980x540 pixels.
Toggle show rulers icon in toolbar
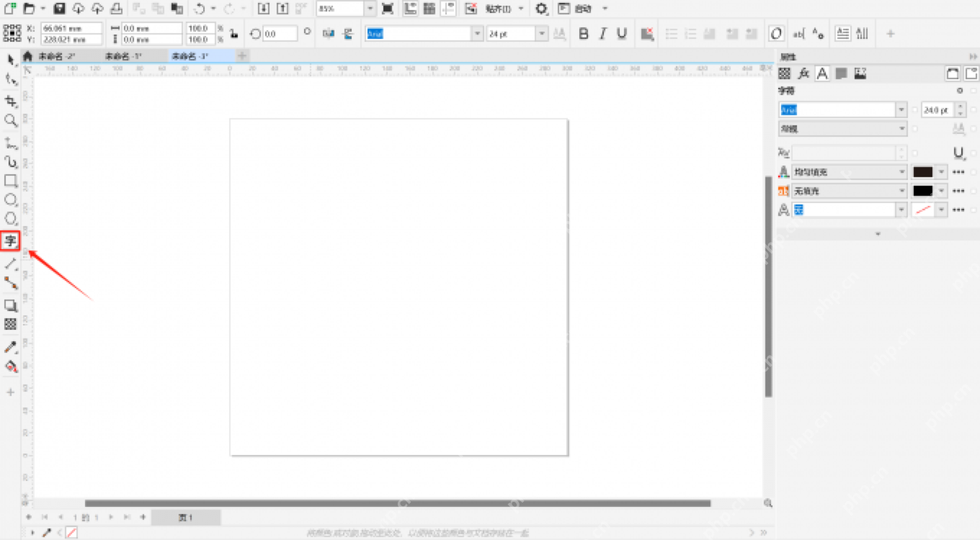click(410, 9)
